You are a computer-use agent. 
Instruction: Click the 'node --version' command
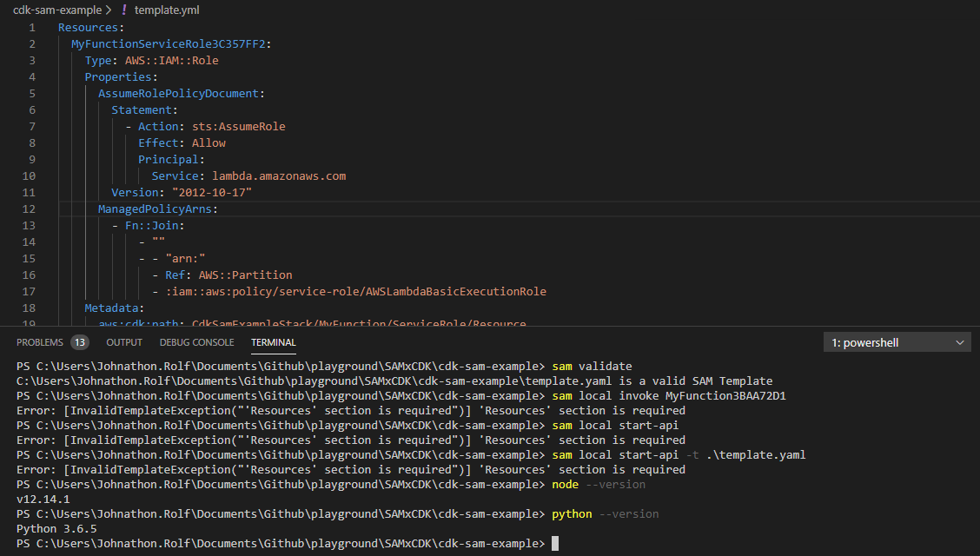(x=599, y=485)
